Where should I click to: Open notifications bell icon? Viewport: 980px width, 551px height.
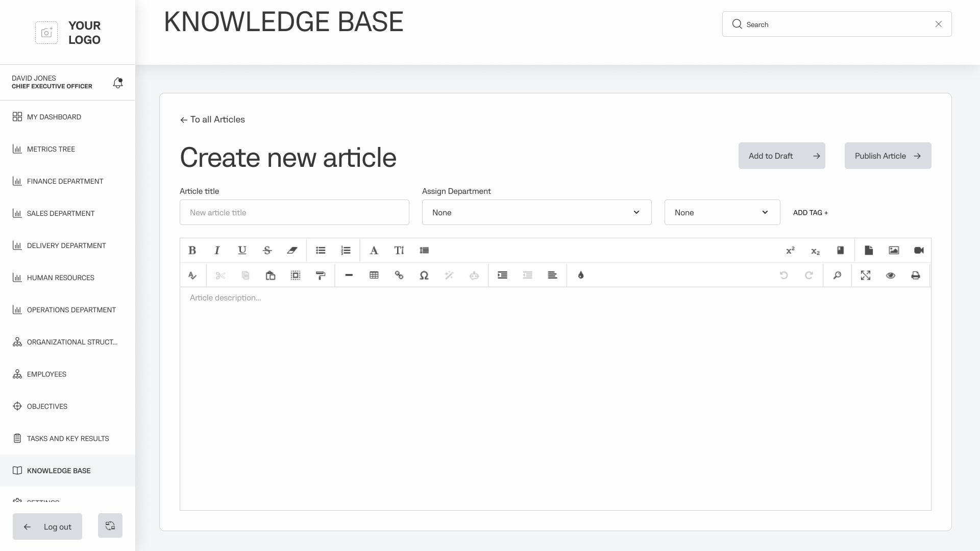coord(118,83)
